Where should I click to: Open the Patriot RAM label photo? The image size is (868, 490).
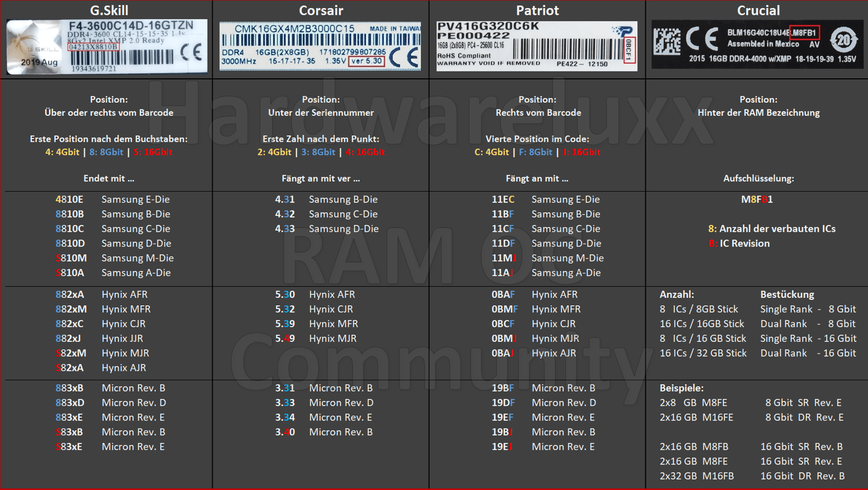pyautogui.click(x=537, y=46)
